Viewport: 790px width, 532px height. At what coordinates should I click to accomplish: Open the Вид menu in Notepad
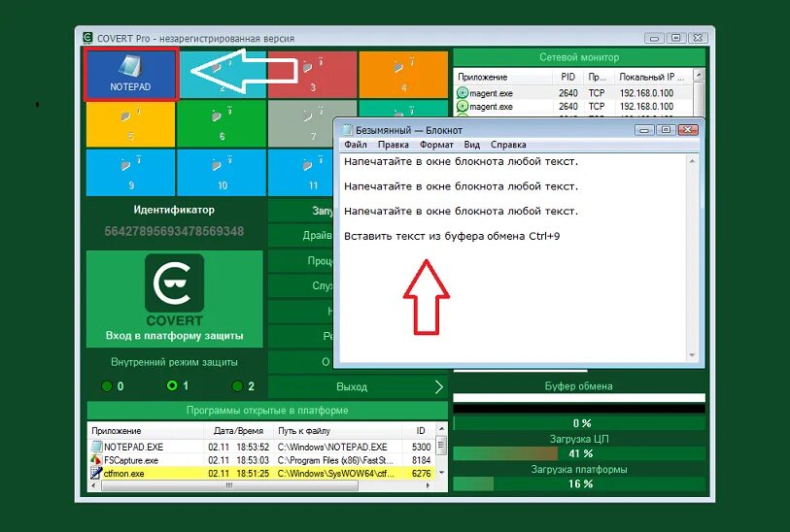coord(471,145)
